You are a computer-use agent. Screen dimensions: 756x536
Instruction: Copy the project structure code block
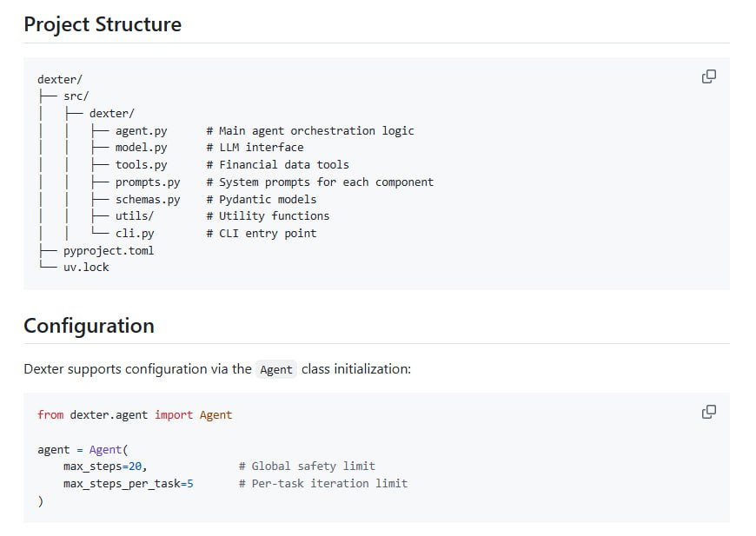(x=709, y=76)
